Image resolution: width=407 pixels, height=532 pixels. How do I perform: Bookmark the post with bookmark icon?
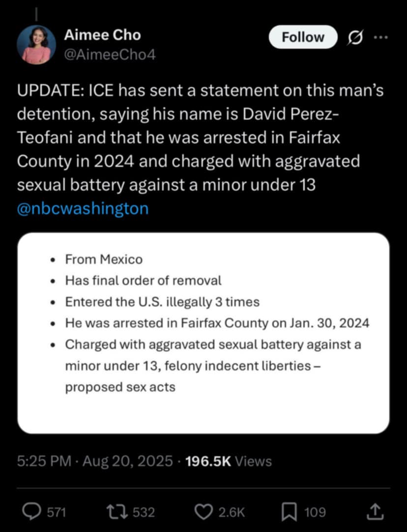(x=289, y=512)
